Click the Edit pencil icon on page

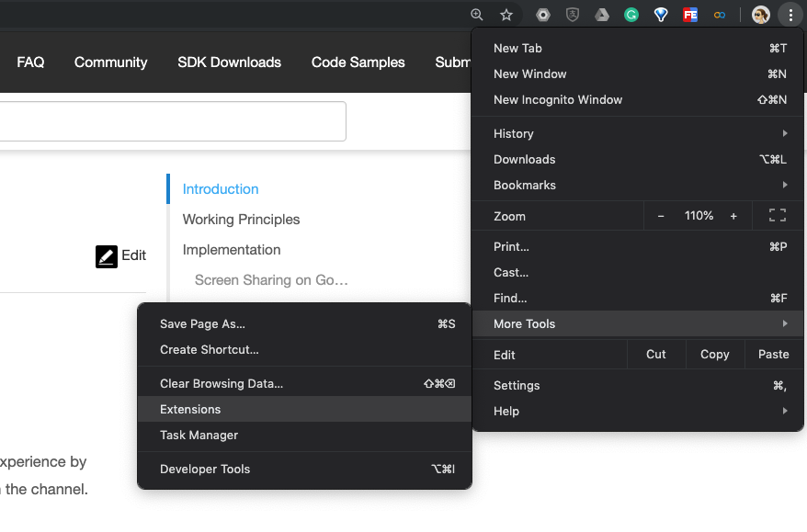click(x=107, y=256)
